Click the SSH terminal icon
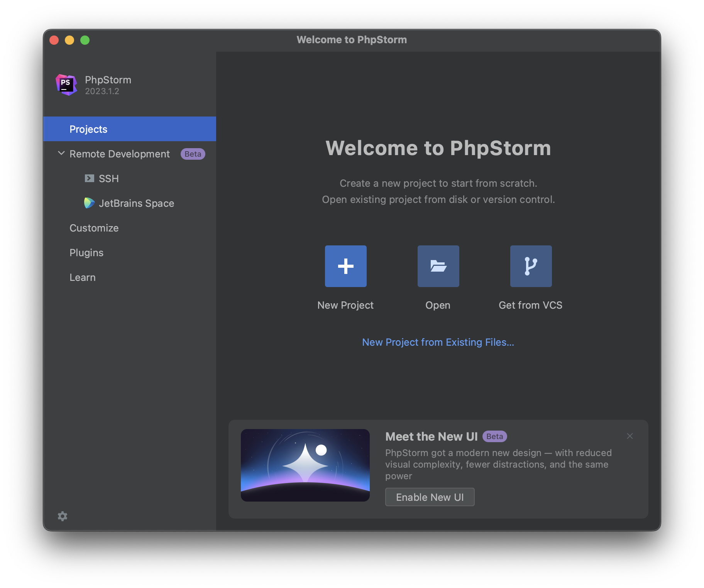The height and width of the screenshot is (588, 704). [x=90, y=178]
